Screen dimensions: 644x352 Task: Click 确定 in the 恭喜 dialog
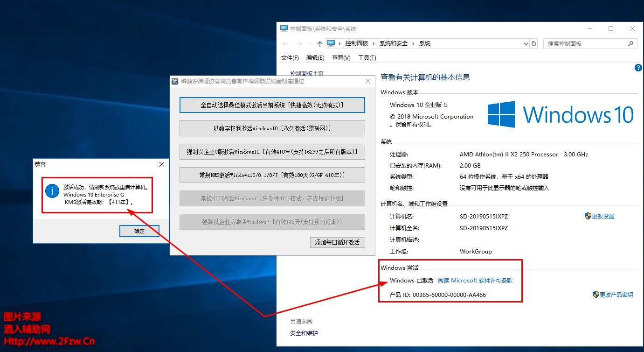click(x=139, y=231)
